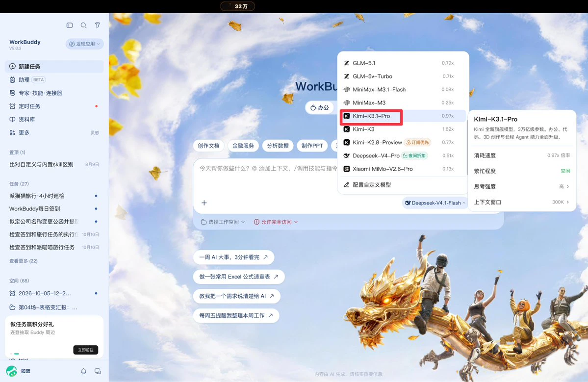Image resolution: width=588 pixels, height=382 pixels.
Task: Select the 分析数据 chip
Action: coord(278,146)
